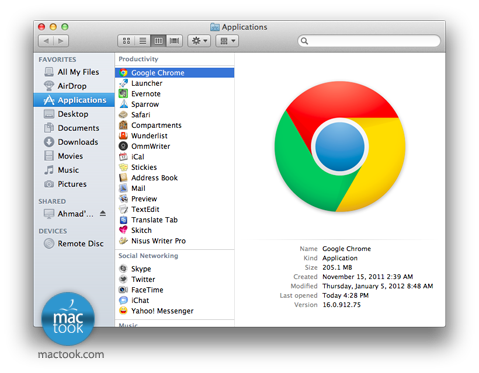Select the Sparrow app in list
This screenshot has height=373, width=479.
point(145,104)
